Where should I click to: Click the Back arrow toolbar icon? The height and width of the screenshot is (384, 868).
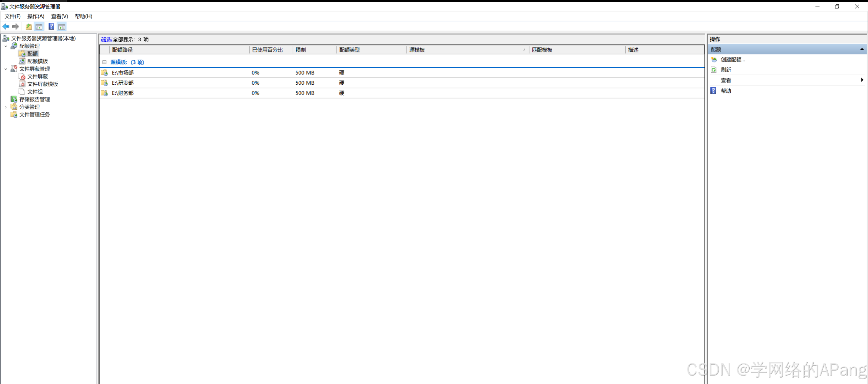tap(6, 26)
